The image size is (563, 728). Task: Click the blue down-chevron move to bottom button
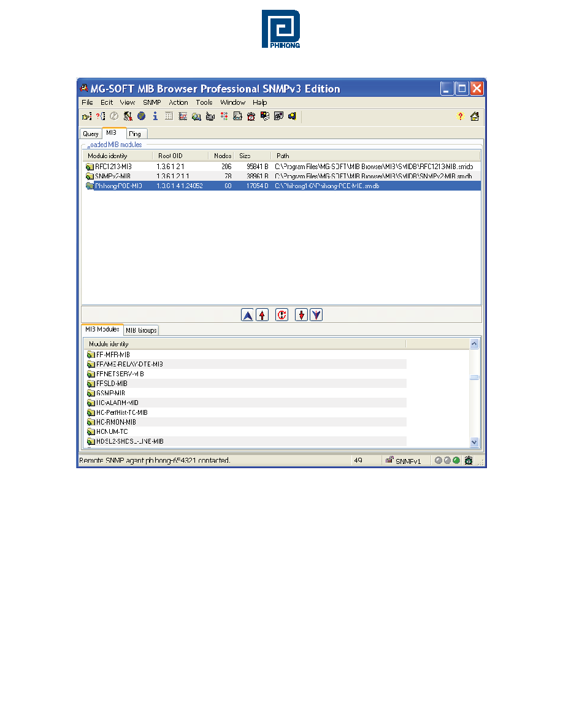tap(316, 315)
